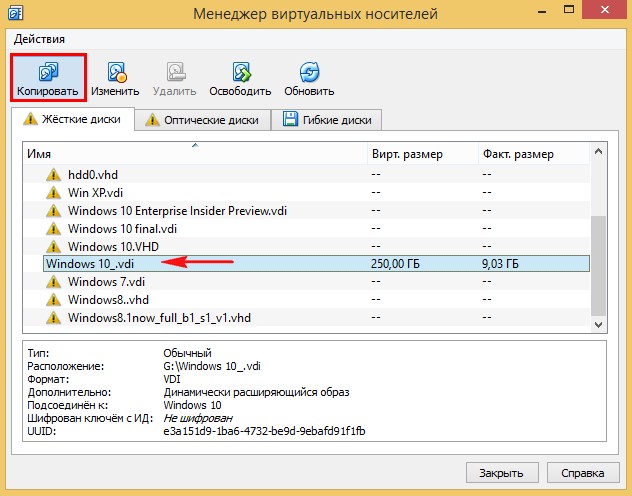Image resolution: width=632 pixels, height=496 pixels.
Task: Click the warning icon beside Windows 7.vdi
Action: pos(53,282)
